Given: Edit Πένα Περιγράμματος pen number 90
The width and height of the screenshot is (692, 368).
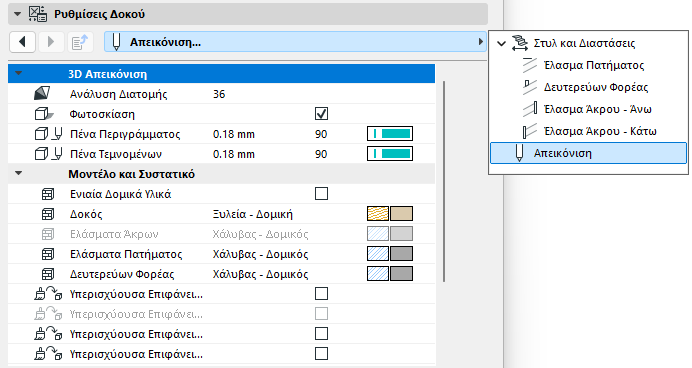Looking at the screenshot, I should (x=321, y=134).
